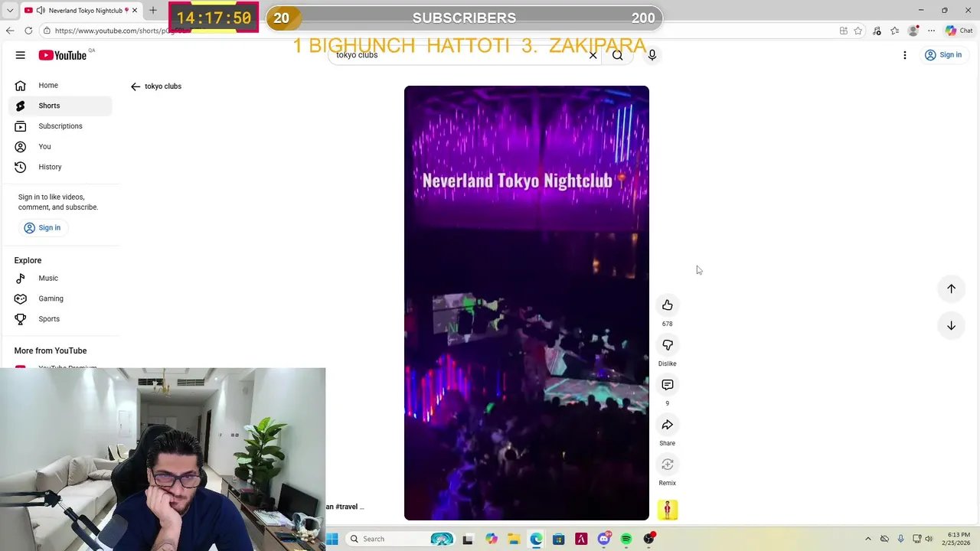This screenshot has height=551, width=980.
Task: Open Music under Explore
Action: 60,278
